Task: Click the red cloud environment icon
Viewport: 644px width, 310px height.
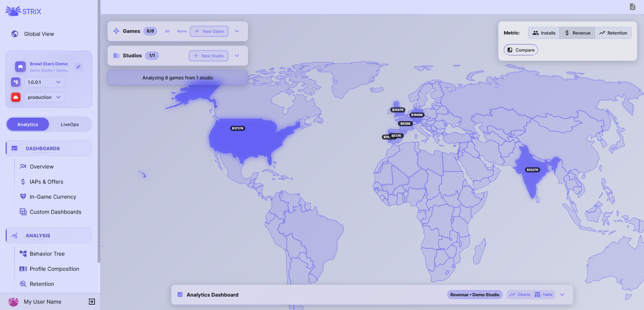Action: coord(16,97)
